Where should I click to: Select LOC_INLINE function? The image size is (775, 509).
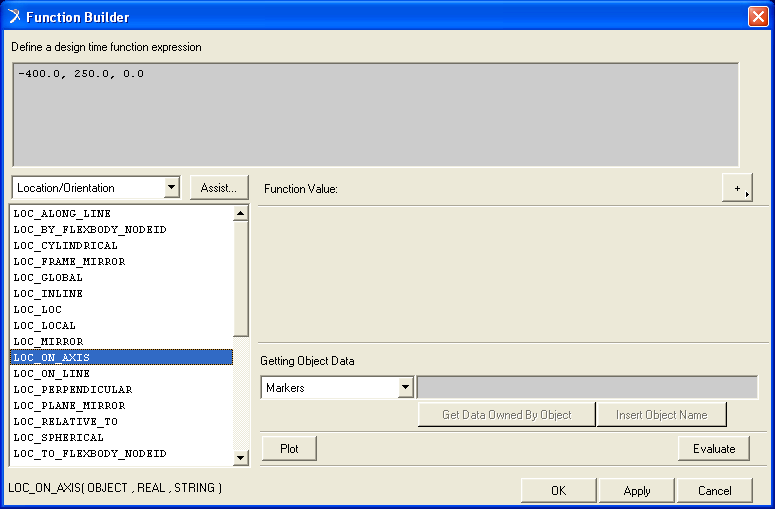pos(121,293)
